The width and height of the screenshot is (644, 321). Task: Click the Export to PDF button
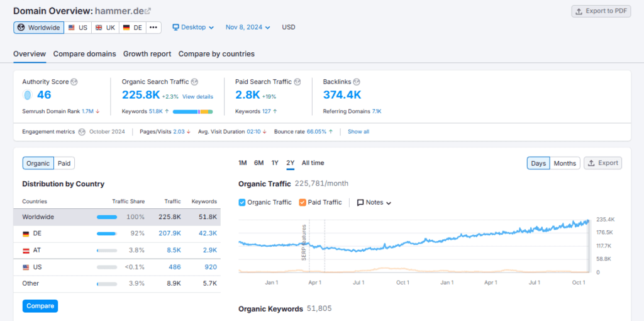(x=601, y=11)
